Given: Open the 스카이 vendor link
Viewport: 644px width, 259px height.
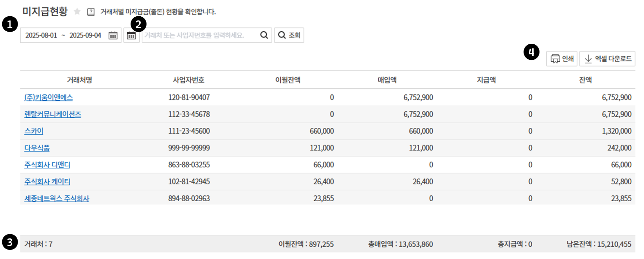Looking at the screenshot, I should point(34,131).
